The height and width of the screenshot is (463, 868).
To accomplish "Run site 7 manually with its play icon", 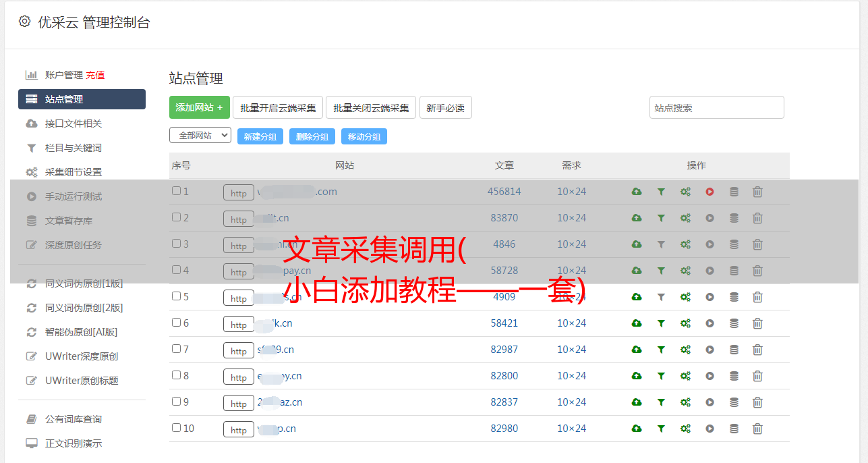I will (x=710, y=350).
